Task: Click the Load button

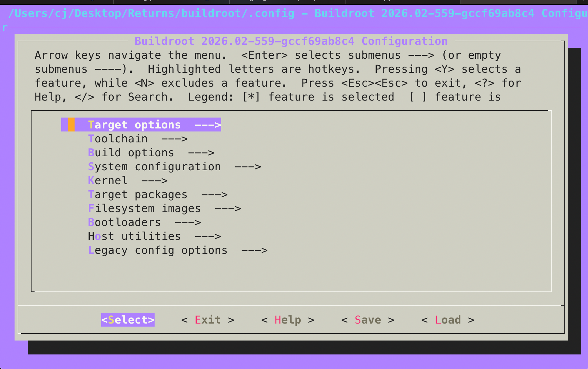Action: (448, 320)
